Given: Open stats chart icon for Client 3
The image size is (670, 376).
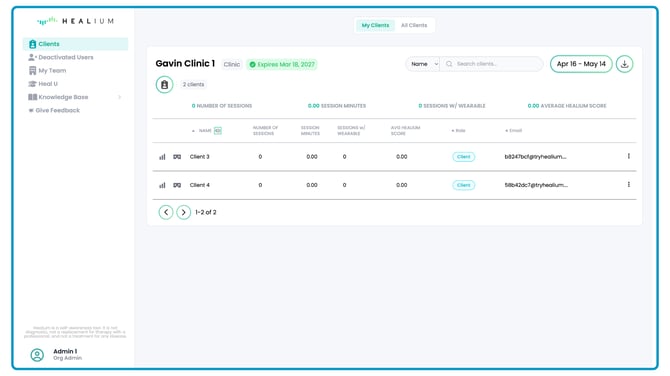Looking at the screenshot, I should pyautogui.click(x=162, y=157).
